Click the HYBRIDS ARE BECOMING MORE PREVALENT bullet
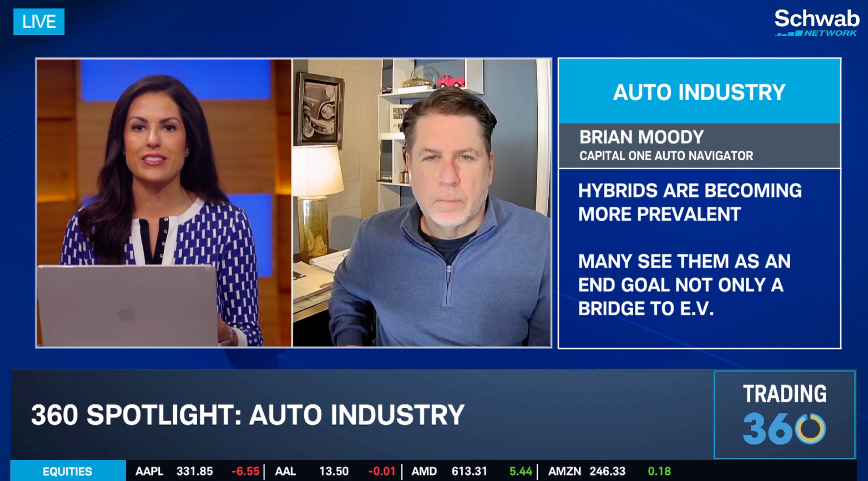 pyautogui.click(x=690, y=202)
